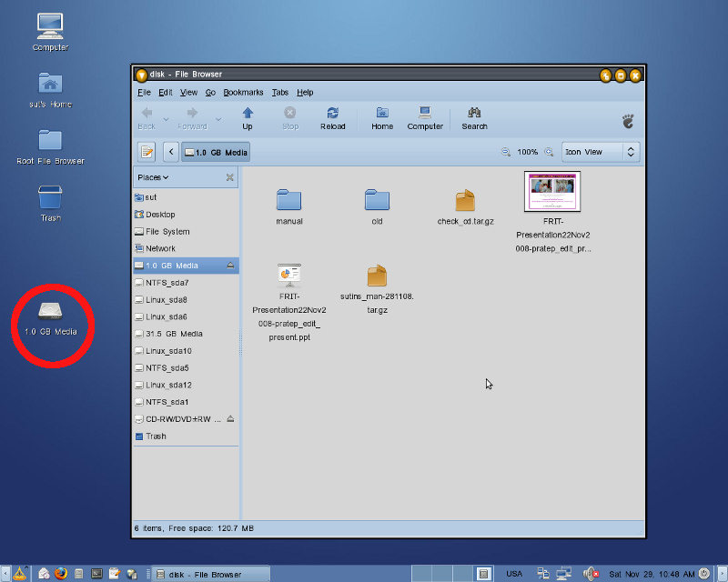
Task: Open the Edit menu
Action: [166, 93]
